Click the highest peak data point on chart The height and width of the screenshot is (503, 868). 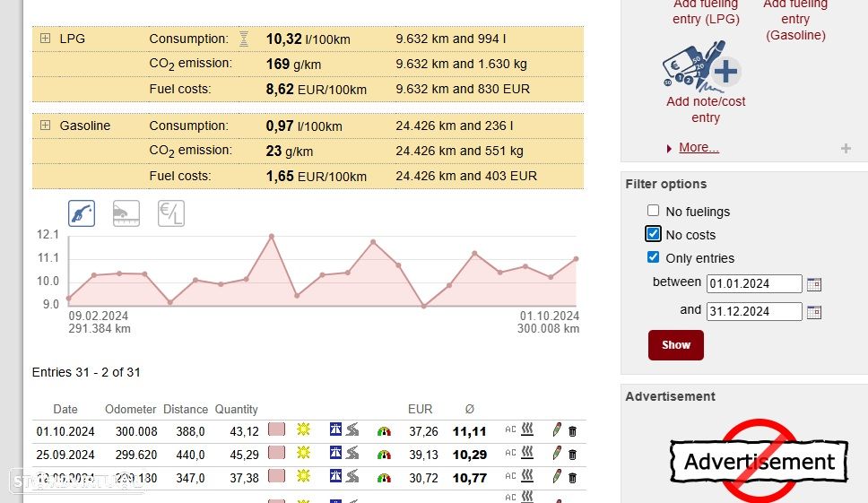[271, 237]
